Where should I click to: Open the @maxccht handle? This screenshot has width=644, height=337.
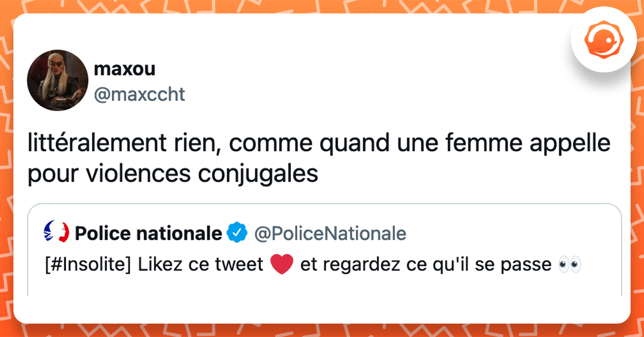(x=139, y=94)
